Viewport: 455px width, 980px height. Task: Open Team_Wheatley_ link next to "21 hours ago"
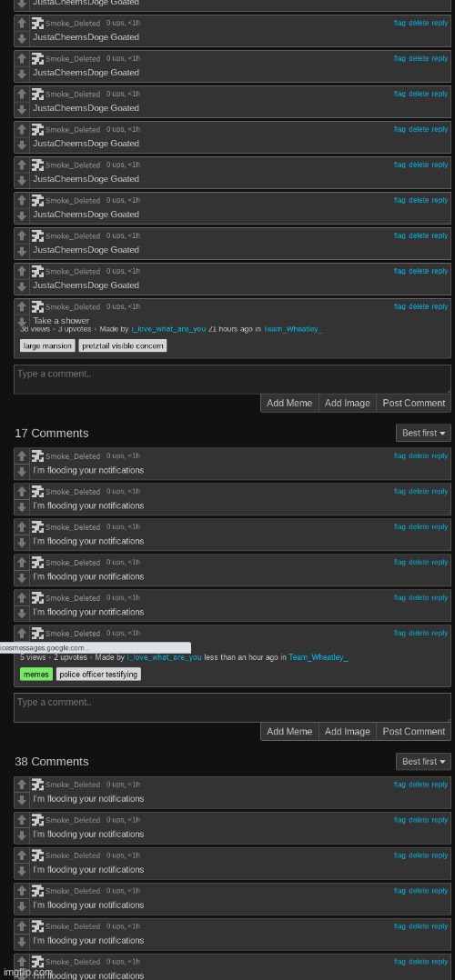tap(293, 329)
